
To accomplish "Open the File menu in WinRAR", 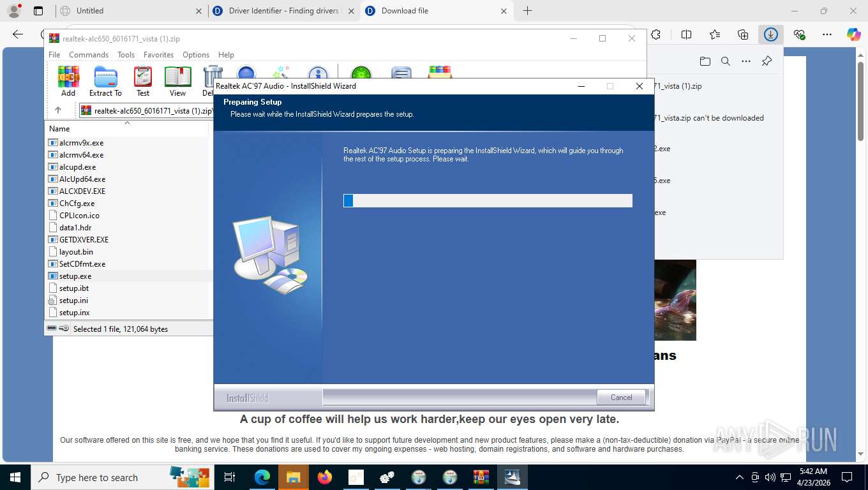I will (x=54, y=55).
